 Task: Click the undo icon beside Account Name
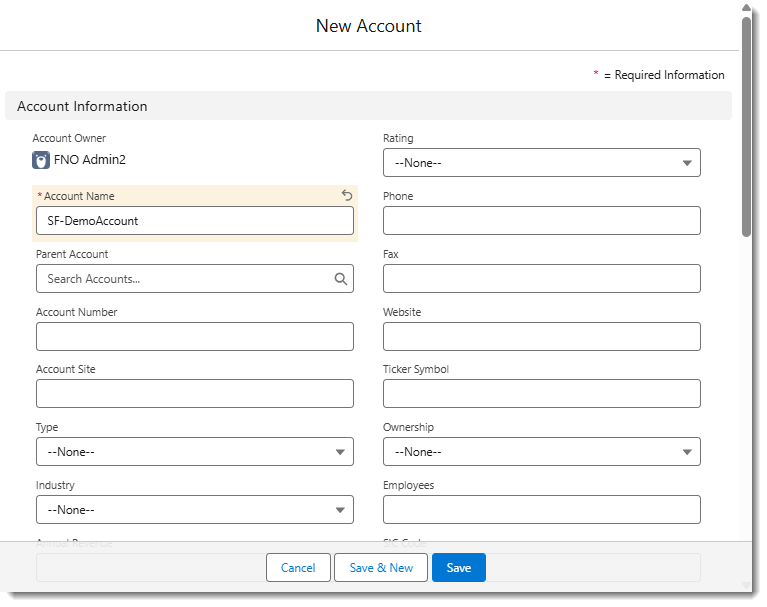pyautogui.click(x=347, y=196)
